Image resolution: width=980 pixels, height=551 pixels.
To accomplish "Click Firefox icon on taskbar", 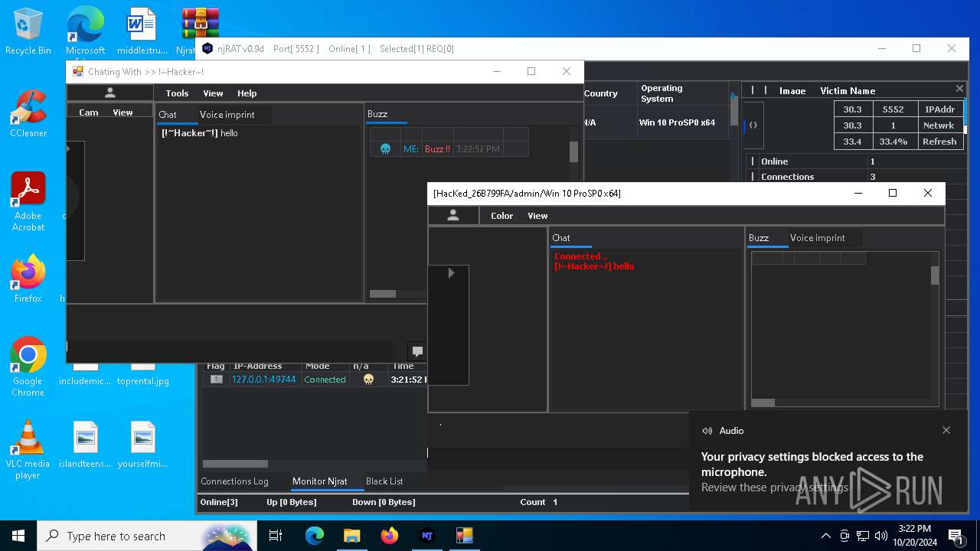I will pos(390,536).
